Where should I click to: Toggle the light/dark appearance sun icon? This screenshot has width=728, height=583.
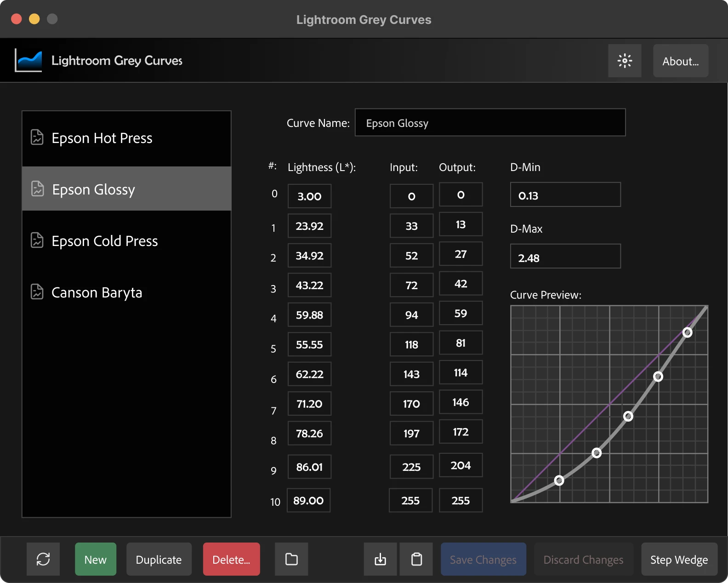tap(625, 61)
